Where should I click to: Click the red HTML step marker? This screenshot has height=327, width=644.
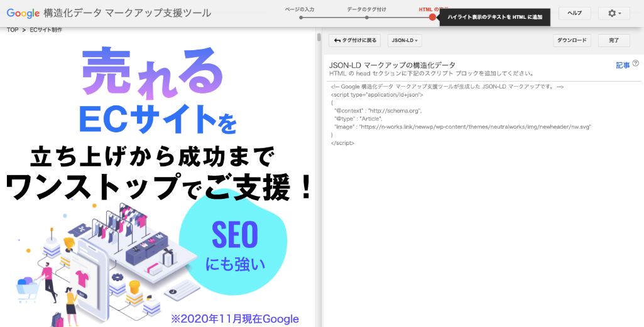coord(432,17)
